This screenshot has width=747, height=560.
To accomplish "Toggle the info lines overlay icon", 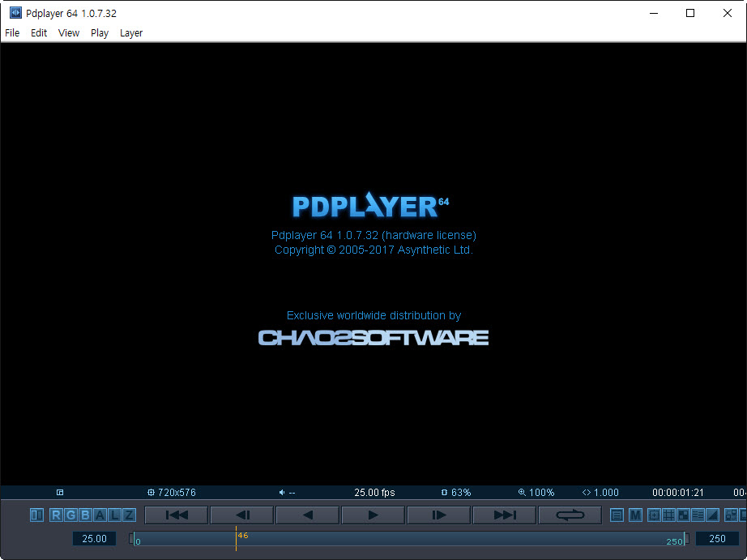I will 698,515.
